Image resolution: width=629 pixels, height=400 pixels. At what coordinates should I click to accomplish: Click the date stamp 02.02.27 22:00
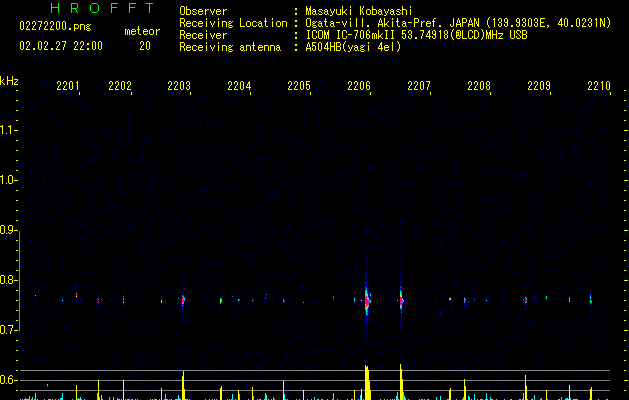tap(61, 46)
